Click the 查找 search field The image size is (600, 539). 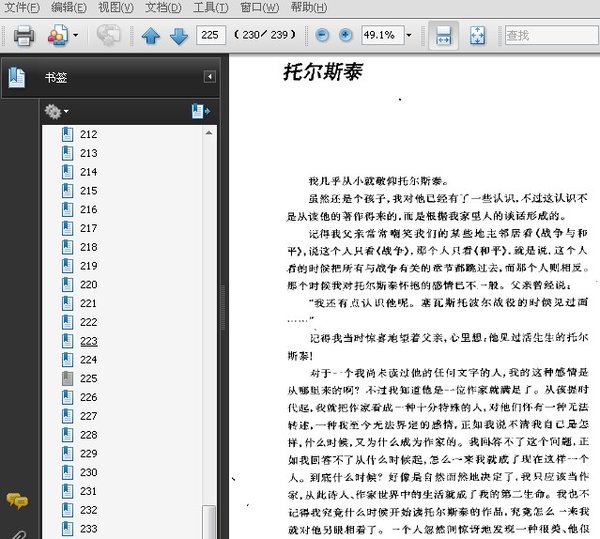click(551, 35)
